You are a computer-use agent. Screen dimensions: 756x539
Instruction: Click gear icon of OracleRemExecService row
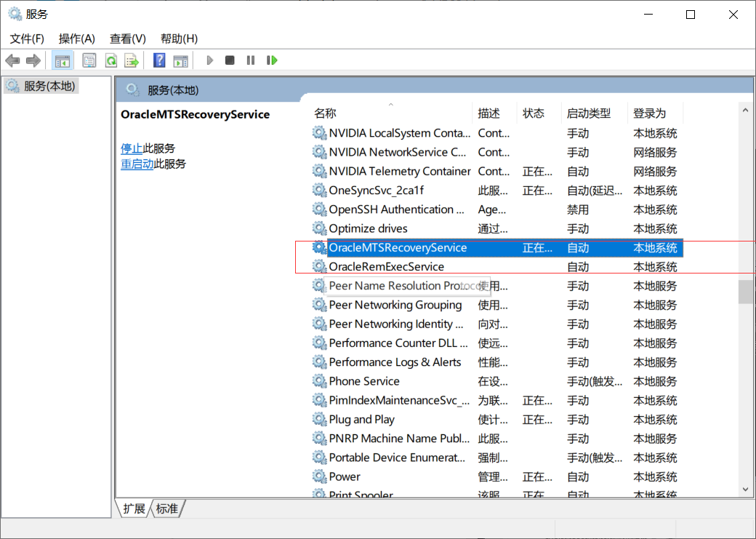coord(319,266)
